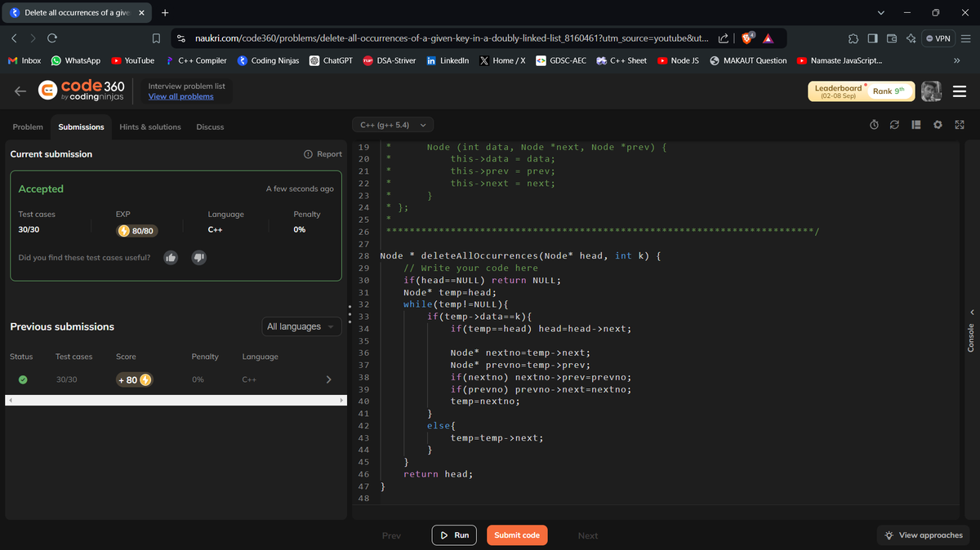Open the YouTube bookmark
The width and height of the screenshot is (980, 550).
[x=132, y=60]
